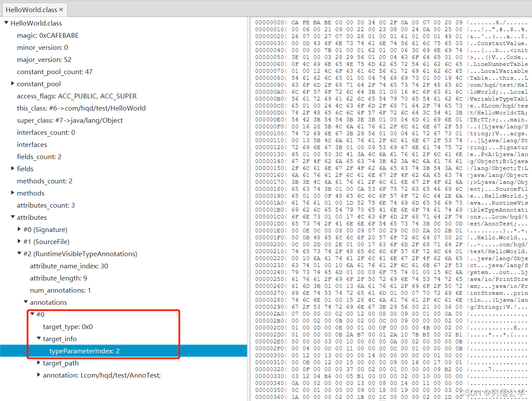Collapse the attributes node
Viewport: 532px width, 401px height.
(13, 217)
